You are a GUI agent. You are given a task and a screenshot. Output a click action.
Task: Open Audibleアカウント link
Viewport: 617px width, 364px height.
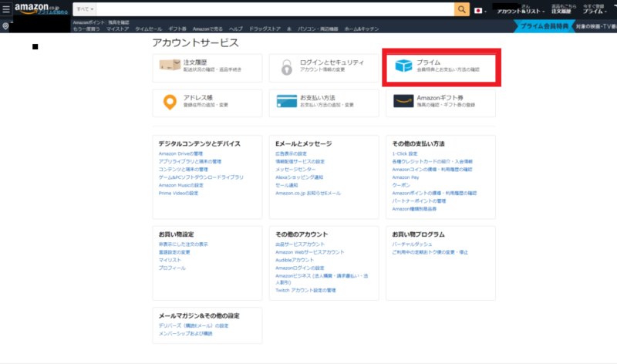tap(295, 260)
